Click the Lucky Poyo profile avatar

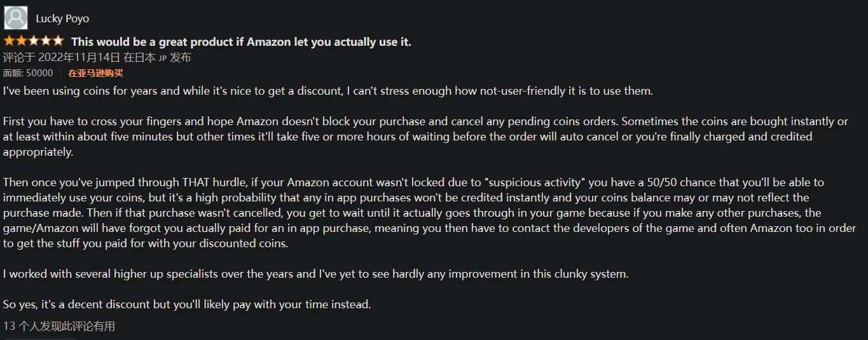[x=16, y=18]
